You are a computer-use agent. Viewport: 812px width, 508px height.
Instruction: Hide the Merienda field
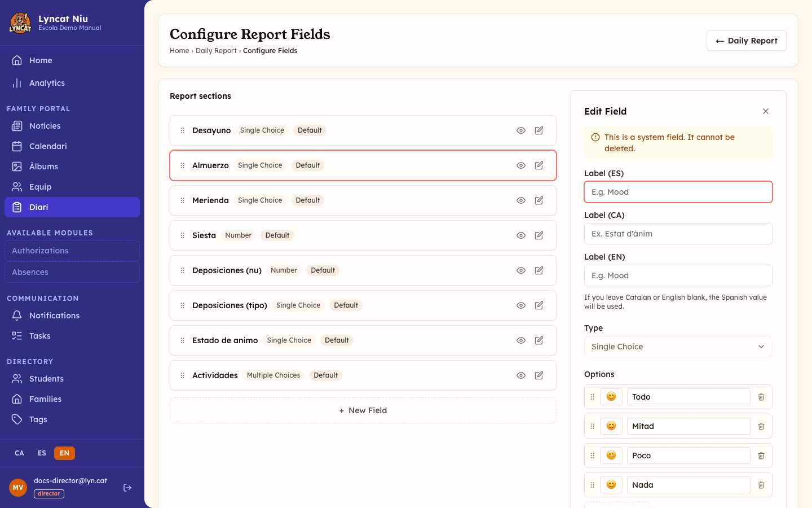(521, 200)
